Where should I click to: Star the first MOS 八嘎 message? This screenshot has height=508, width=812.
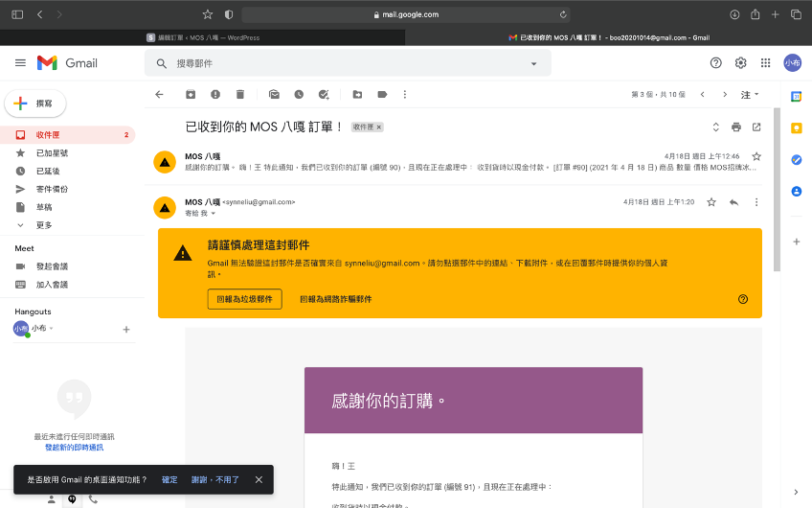tap(756, 155)
